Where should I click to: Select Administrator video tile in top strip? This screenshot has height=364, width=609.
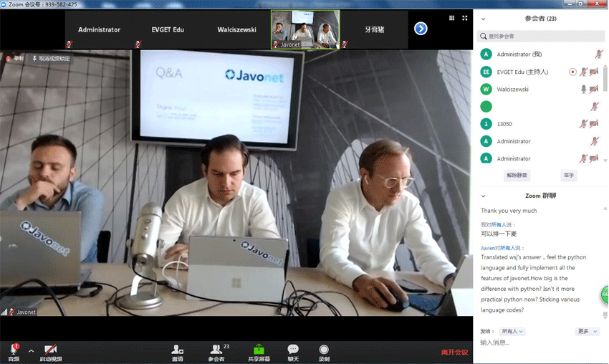point(99,29)
